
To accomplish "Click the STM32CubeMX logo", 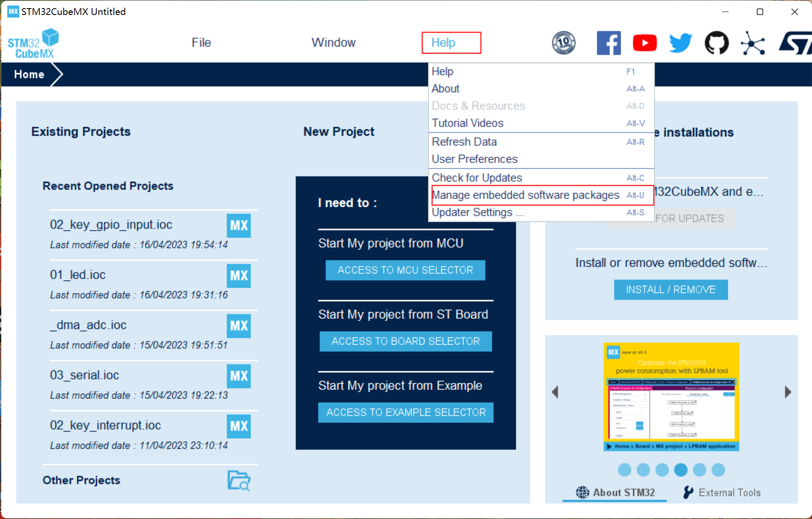I will [33, 44].
